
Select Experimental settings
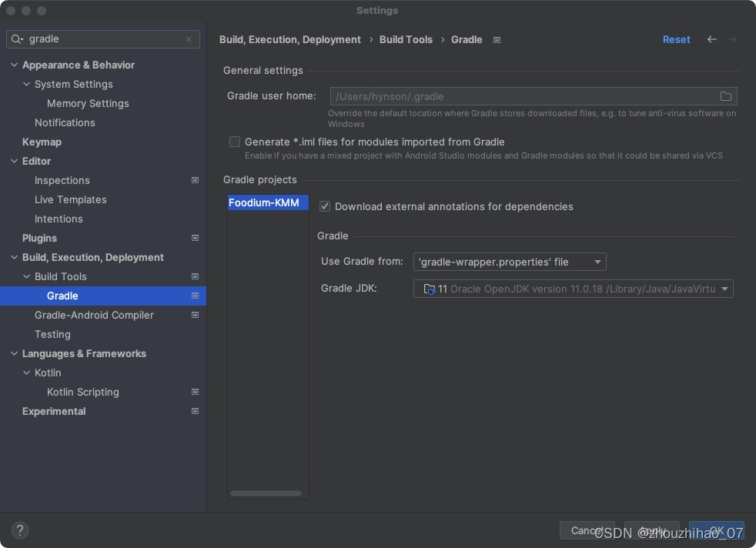tap(54, 412)
